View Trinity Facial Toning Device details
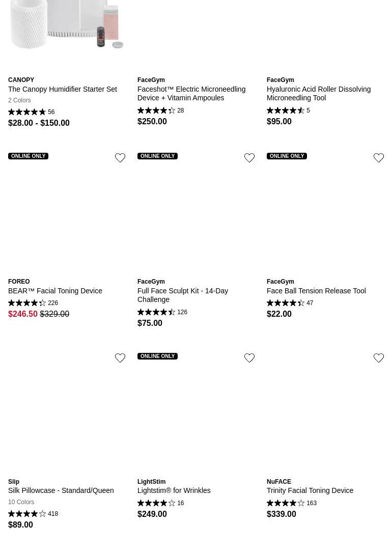The height and width of the screenshot is (551, 392). tap(310, 490)
